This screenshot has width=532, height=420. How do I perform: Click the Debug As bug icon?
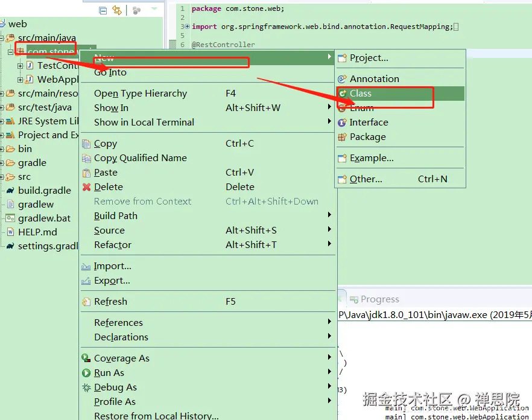pyautogui.click(x=86, y=387)
